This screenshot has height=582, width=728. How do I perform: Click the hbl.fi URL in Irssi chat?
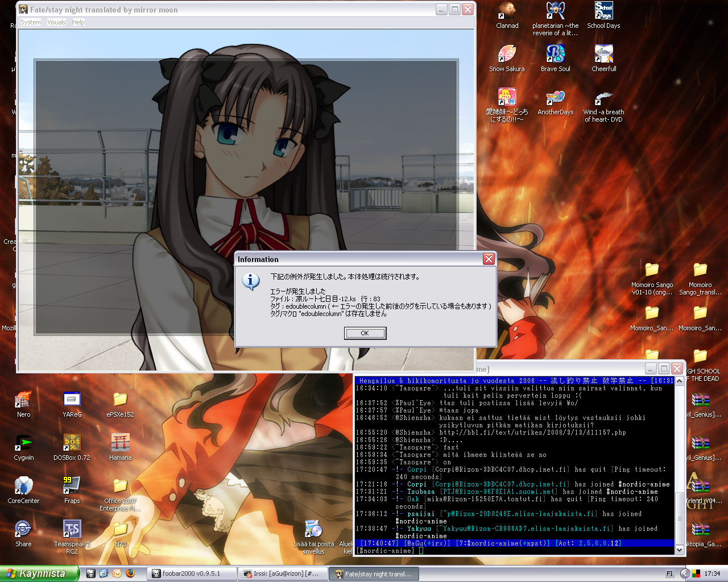[532, 433]
